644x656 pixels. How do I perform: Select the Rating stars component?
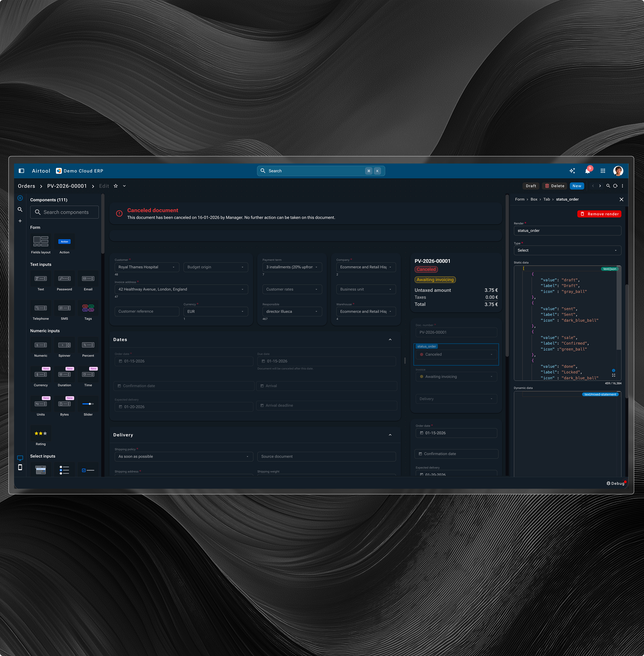tap(41, 433)
